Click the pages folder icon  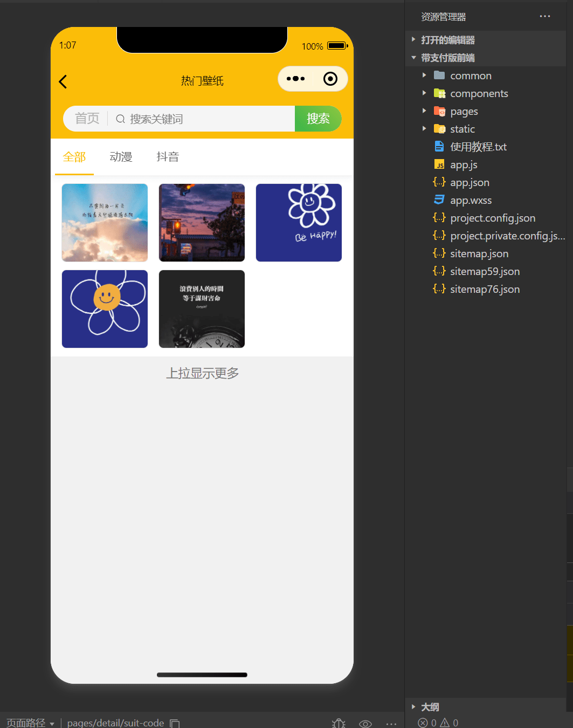[439, 111]
